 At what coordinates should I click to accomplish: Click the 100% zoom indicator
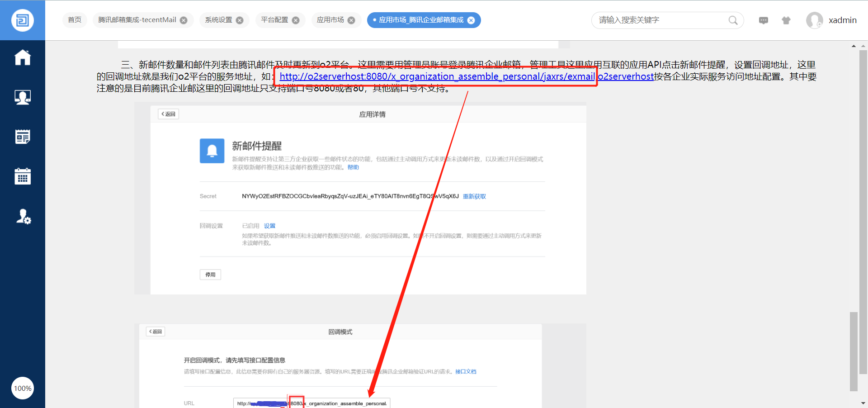pos(23,388)
